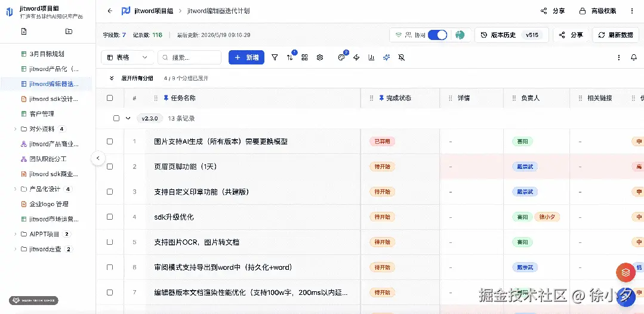Open the toolbar three-dot more menu
This screenshot has height=314, width=644.
[619, 57]
